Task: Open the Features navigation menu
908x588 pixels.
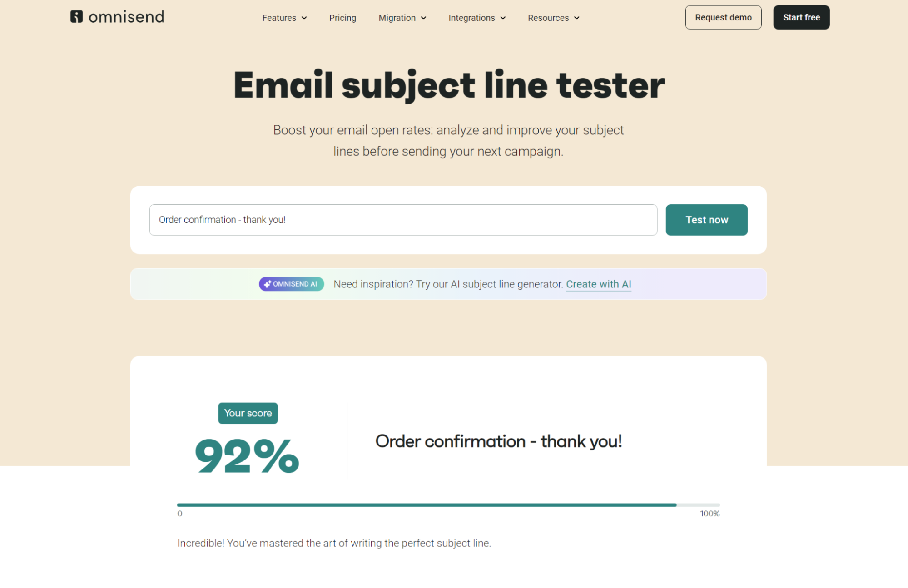Action: (x=284, y=18)
